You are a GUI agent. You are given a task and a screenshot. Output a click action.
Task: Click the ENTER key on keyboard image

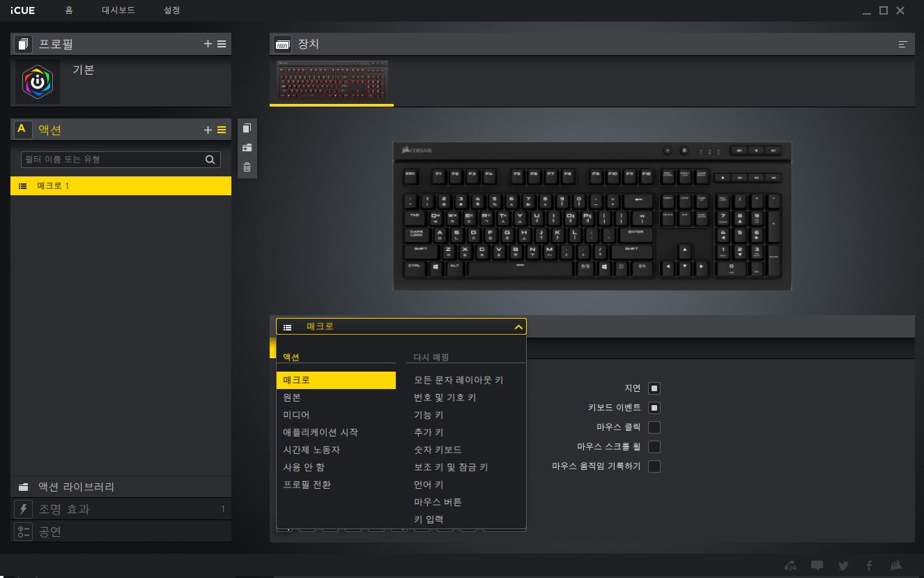tap(636, 235)
